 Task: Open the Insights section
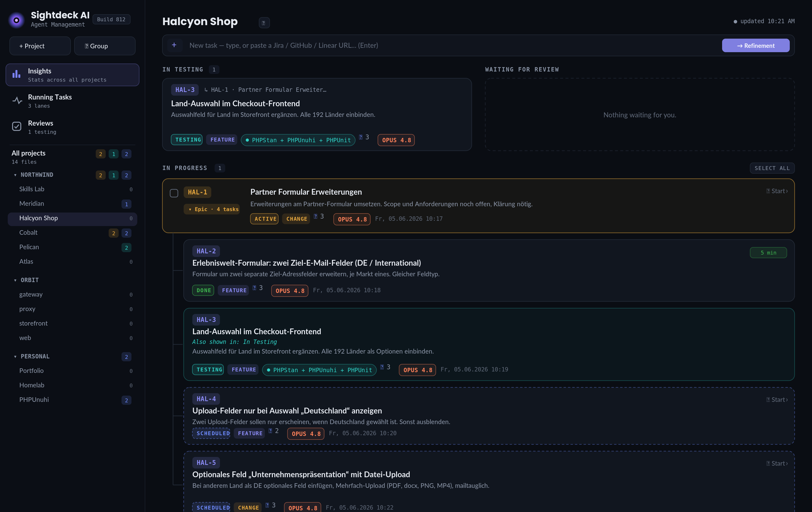[72, 75]
